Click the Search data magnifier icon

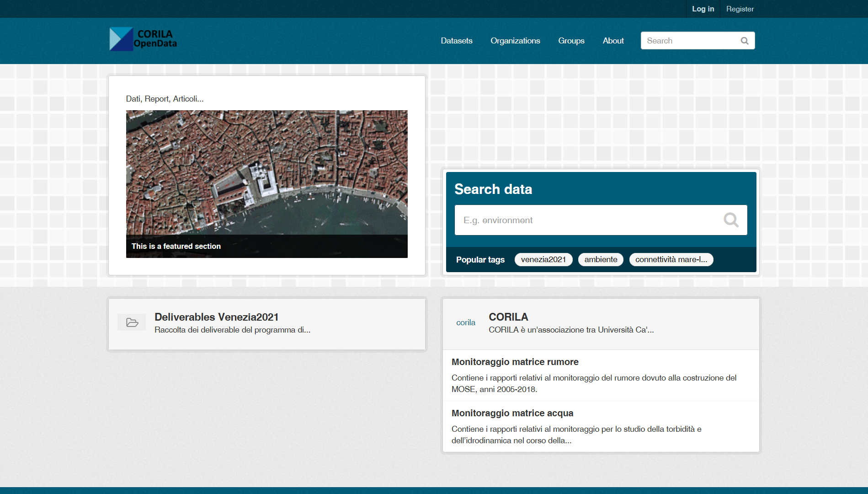tap(730, 220)
